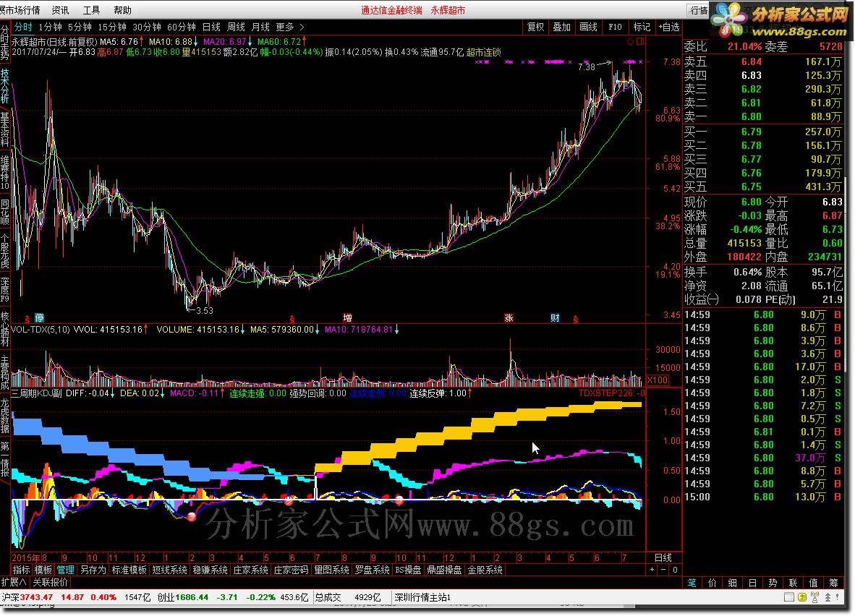Select the BS操盘 template
The height and width of the screenshot is (616, 855).
(x=409, y=570)
